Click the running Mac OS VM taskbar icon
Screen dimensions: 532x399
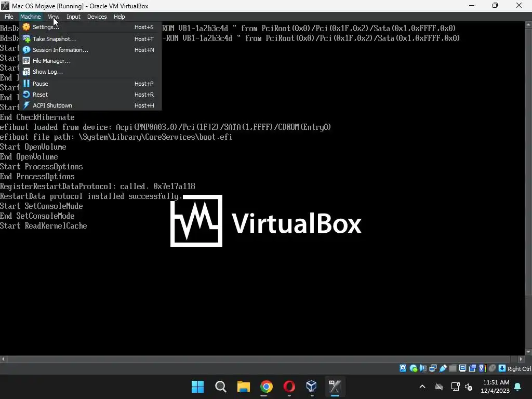click(x=335, y=387)
